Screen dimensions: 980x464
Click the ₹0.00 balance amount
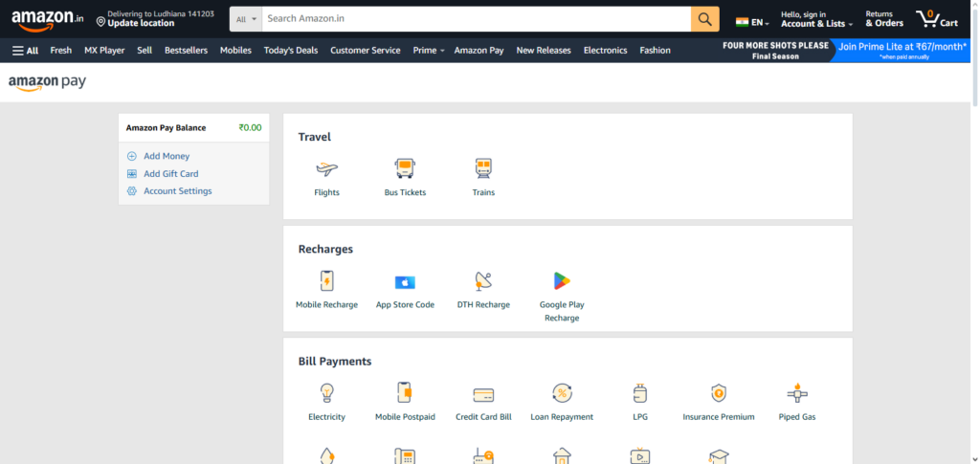tap(250, 128)
